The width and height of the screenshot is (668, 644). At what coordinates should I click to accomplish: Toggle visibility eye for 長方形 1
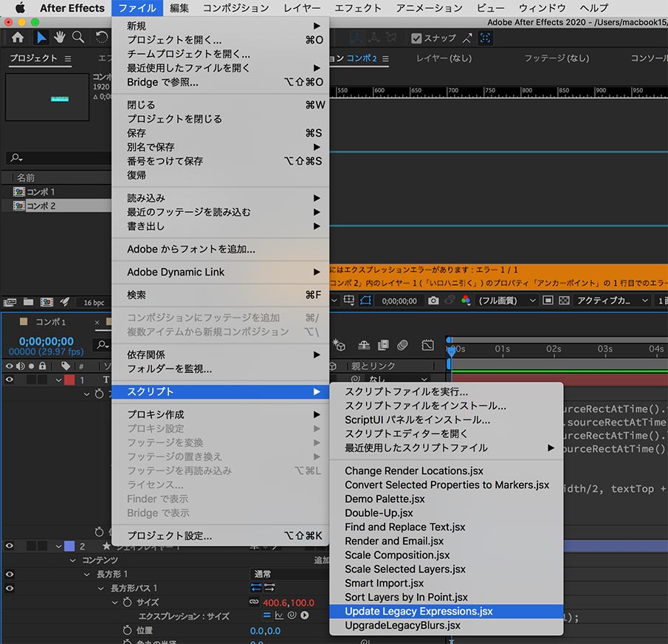[10, 574]
